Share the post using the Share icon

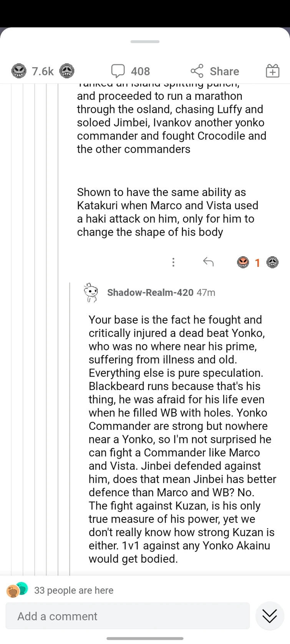[x=197, y=71]
